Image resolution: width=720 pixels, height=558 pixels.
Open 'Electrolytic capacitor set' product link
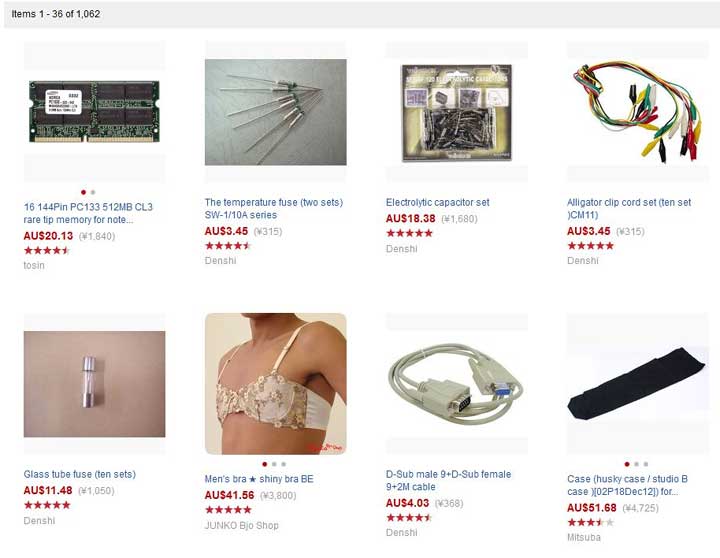[438, 202]
